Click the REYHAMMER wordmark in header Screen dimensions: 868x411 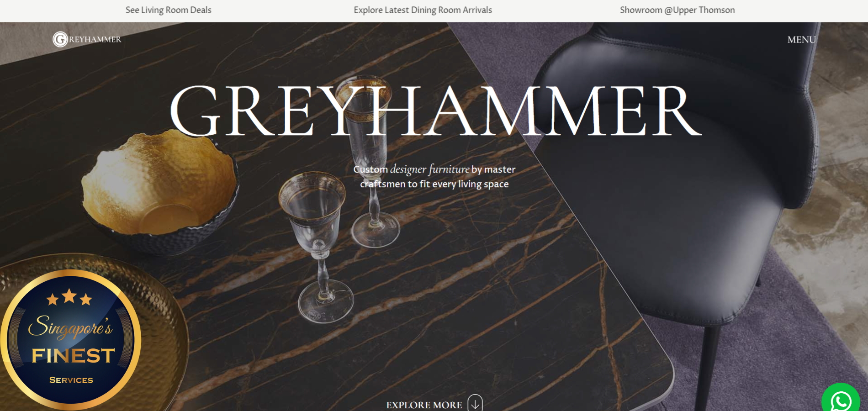click(95, 39)
